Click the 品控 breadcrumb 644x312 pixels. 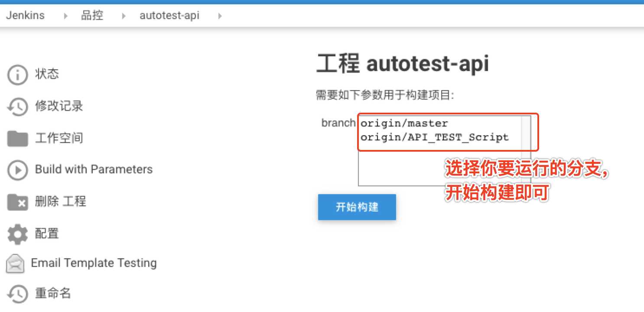pyautogui.click(x=92, y=16)
